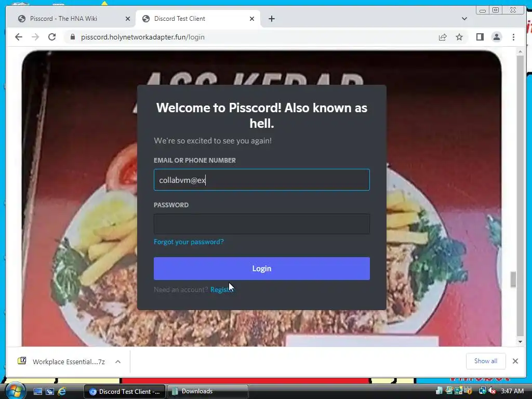This screenshot has height=399, width=532.
Task: Reload the Pisscord login page
Action: tap(52, 37)
